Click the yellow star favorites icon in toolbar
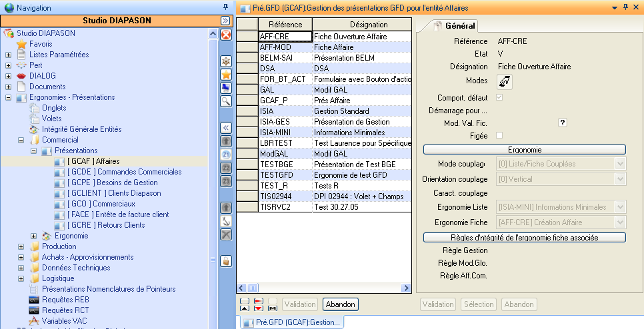644x329 pixels. click(226, 75)
